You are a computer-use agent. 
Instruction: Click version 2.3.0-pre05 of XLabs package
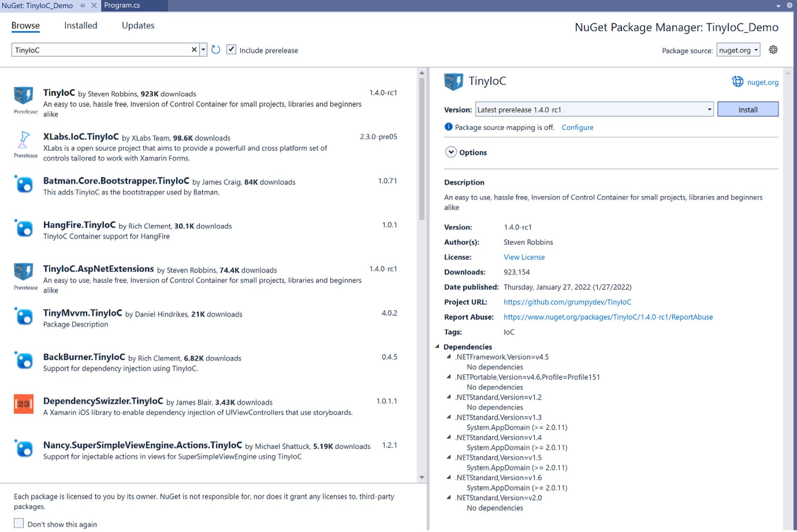point(378,137)
